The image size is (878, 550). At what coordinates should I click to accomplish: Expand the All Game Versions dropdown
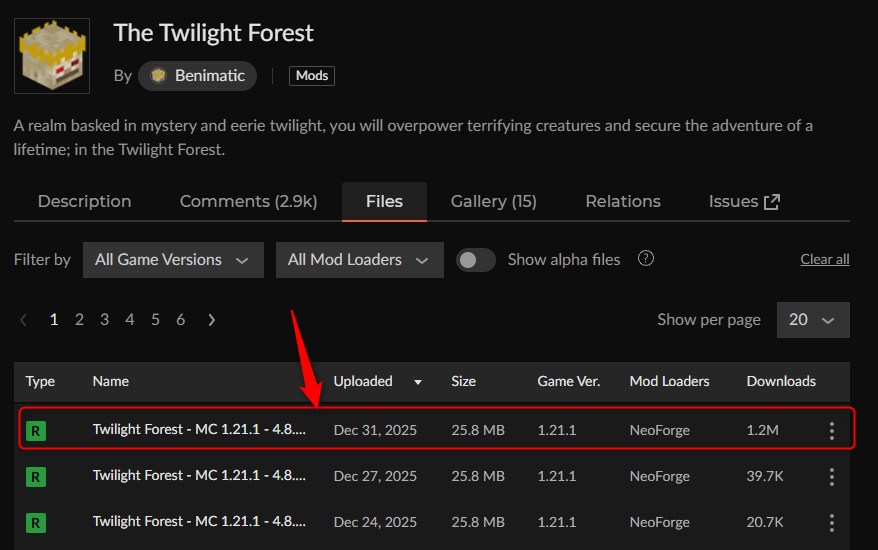pos(173,260)
